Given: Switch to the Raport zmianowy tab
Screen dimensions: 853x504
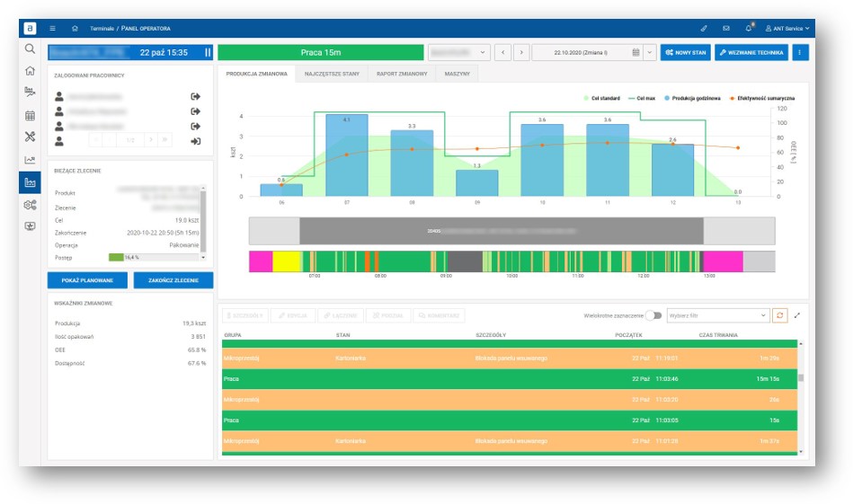Looking at the screenshot, I should tap(402, 74).
